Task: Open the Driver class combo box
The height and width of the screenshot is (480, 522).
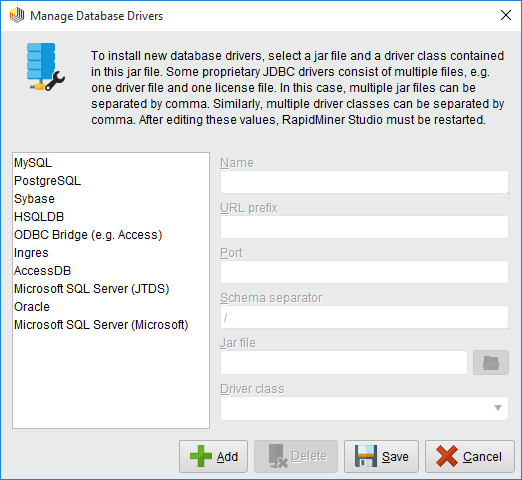Action: [x=364, y=408]
